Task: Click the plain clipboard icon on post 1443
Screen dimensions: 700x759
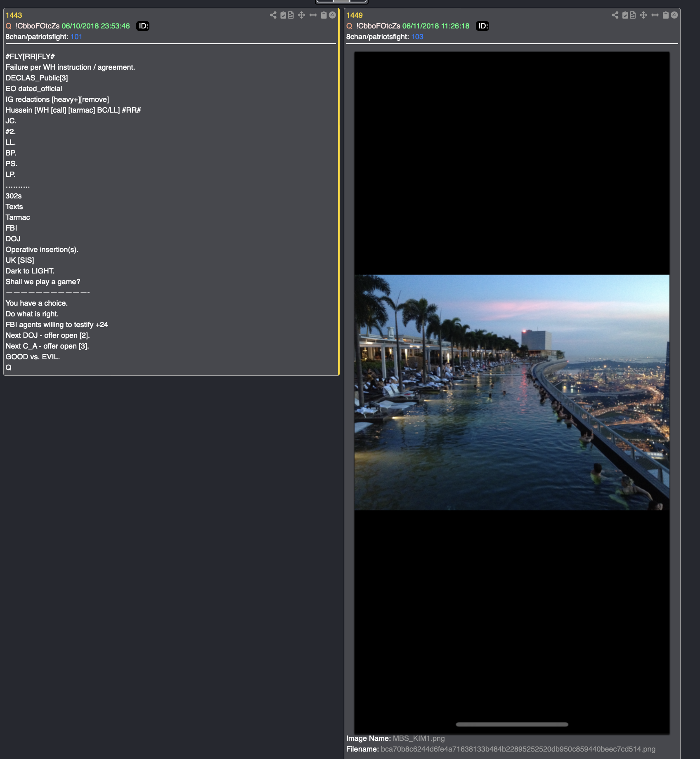Action: 324,15
